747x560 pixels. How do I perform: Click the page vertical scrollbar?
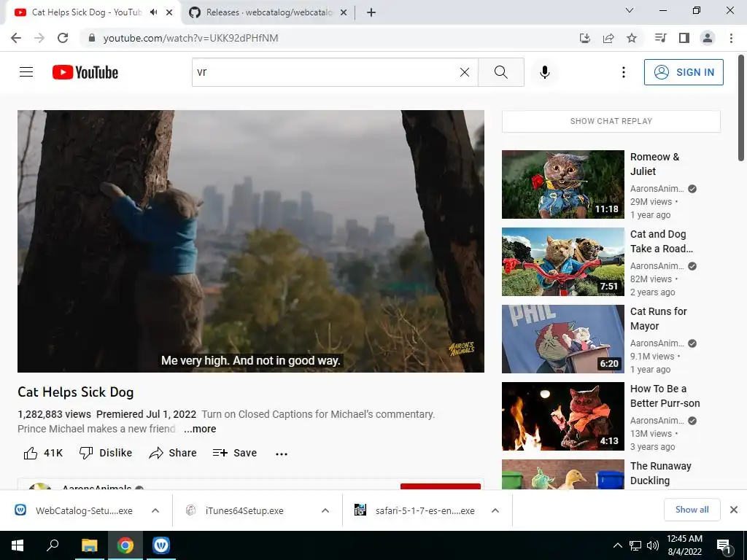tap(741, 109)
